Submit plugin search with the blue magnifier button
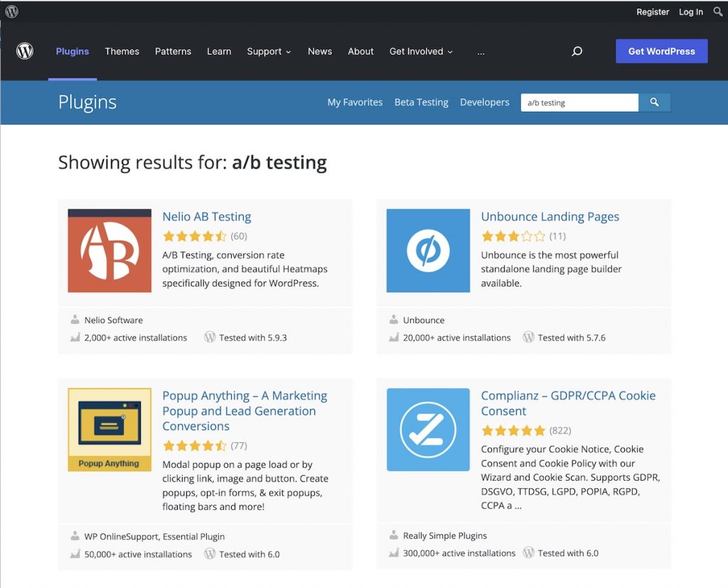Screen dimensions: 728x588 pos(654,102)
